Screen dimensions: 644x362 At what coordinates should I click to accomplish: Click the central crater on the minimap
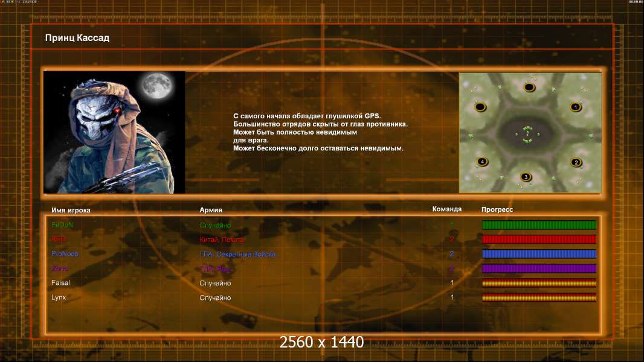coord(527,134)
